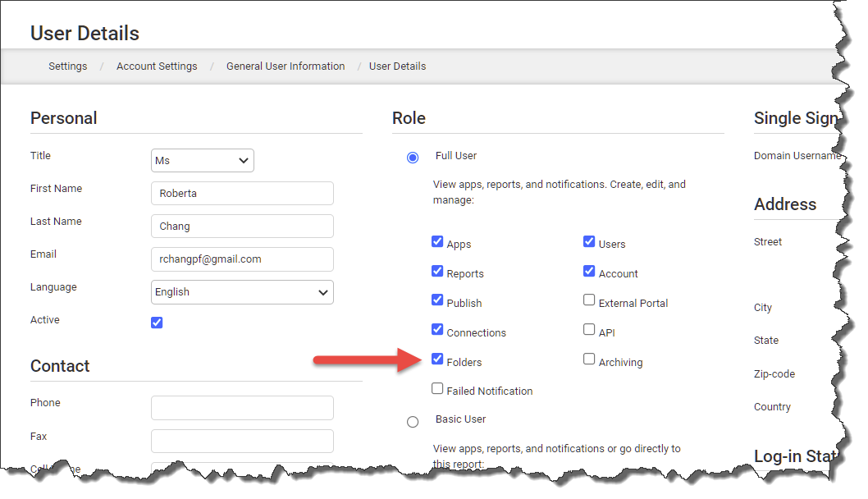868x499 pixels.
Task: Uncheck the Folders checkbox
Action: pos(437,359)
